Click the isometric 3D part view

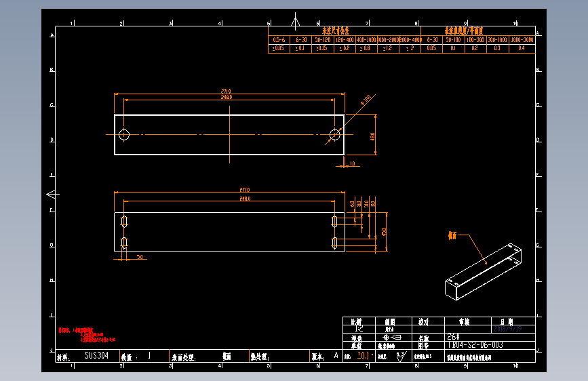point(483,272)
